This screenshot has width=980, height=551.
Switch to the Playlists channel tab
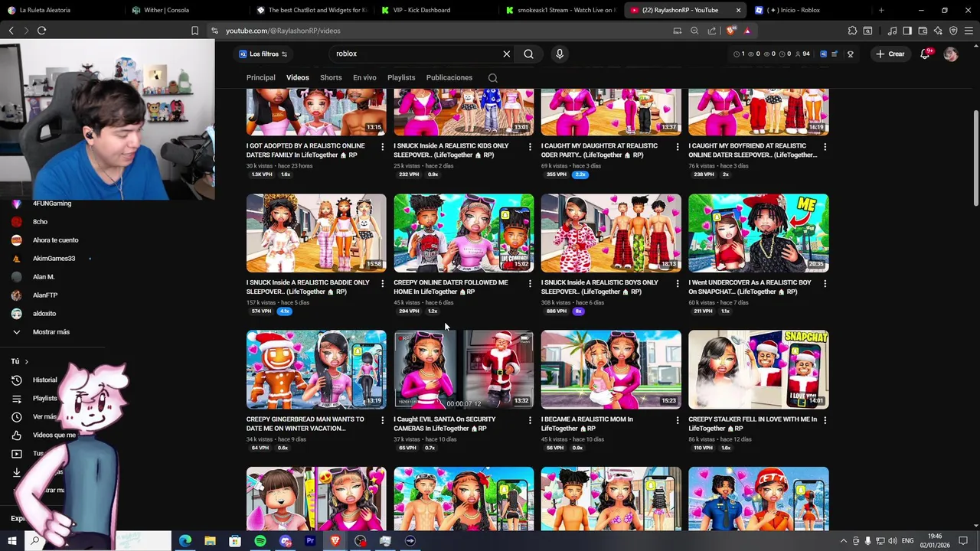pos(401,77)
